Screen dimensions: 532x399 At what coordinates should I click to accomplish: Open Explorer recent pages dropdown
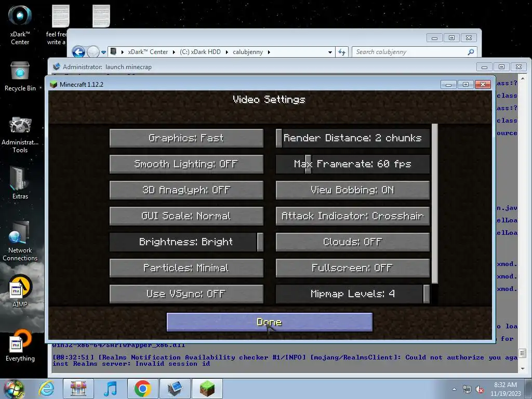pos(103,52)
